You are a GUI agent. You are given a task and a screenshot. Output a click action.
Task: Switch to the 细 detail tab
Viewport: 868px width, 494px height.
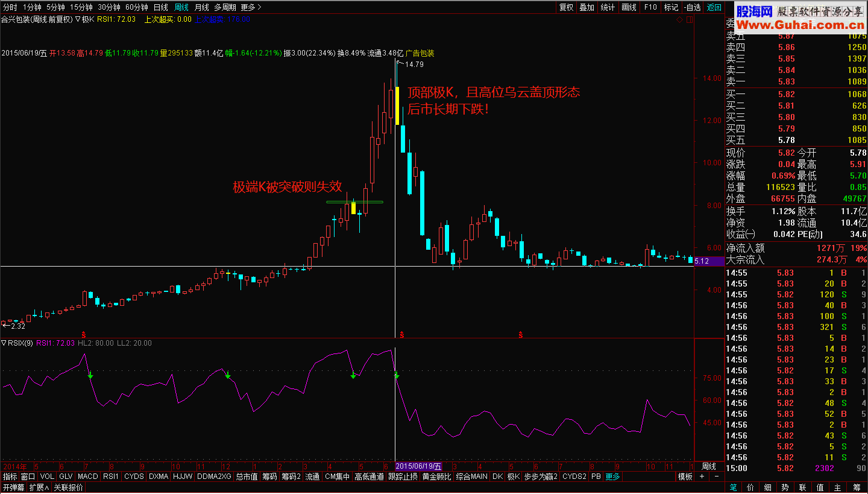768,487
